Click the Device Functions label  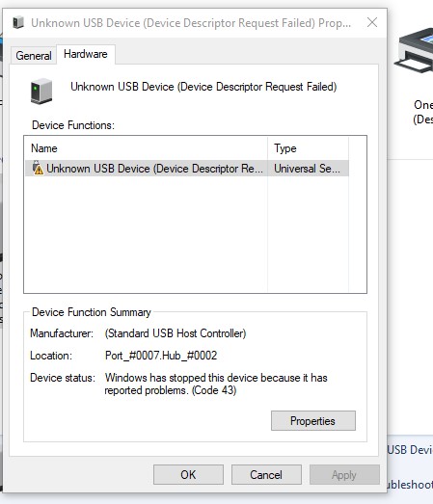click(x=73, y=125)
